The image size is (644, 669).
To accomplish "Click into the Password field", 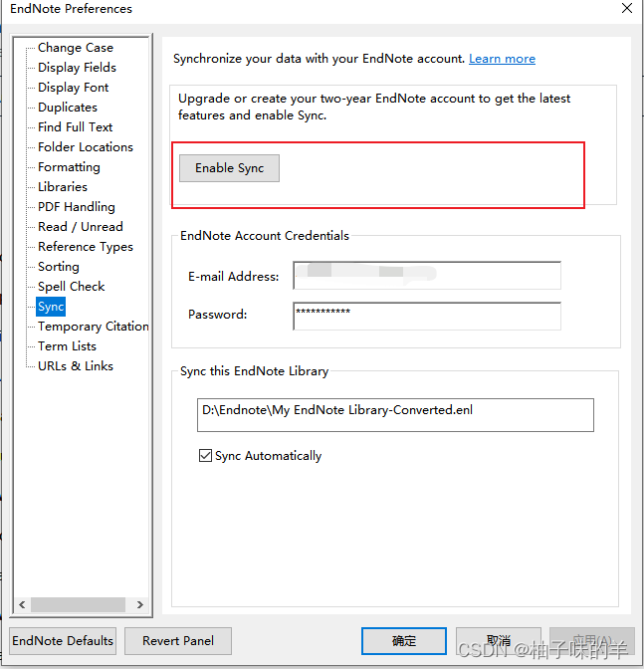I will tap(427, 317).
